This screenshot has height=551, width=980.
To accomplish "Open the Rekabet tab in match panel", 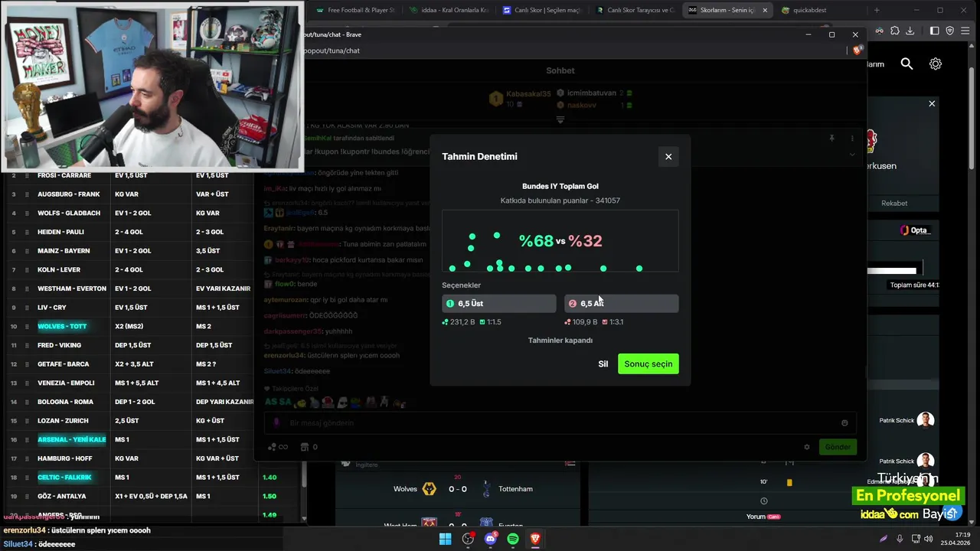I will [x=894, y=203].
